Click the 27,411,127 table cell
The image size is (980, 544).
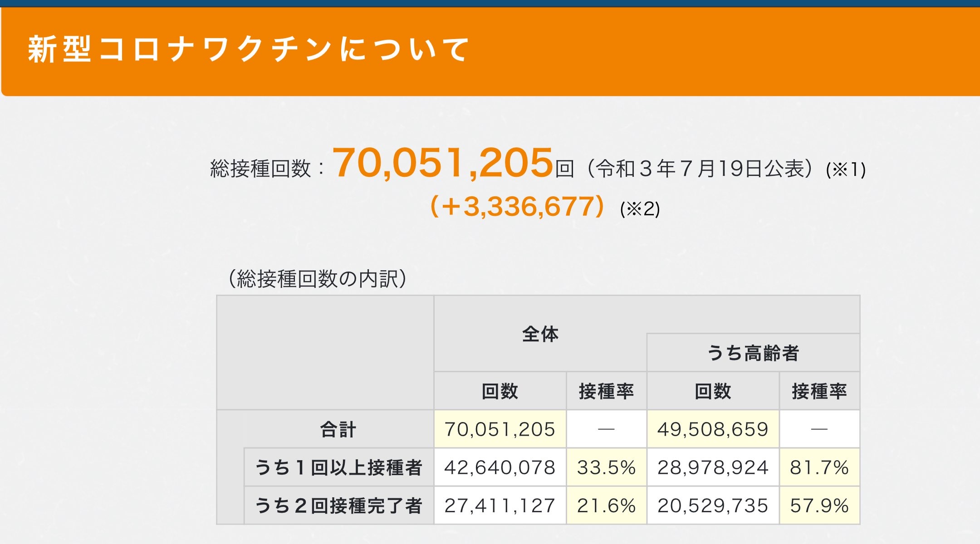click(x=500, y=505)
